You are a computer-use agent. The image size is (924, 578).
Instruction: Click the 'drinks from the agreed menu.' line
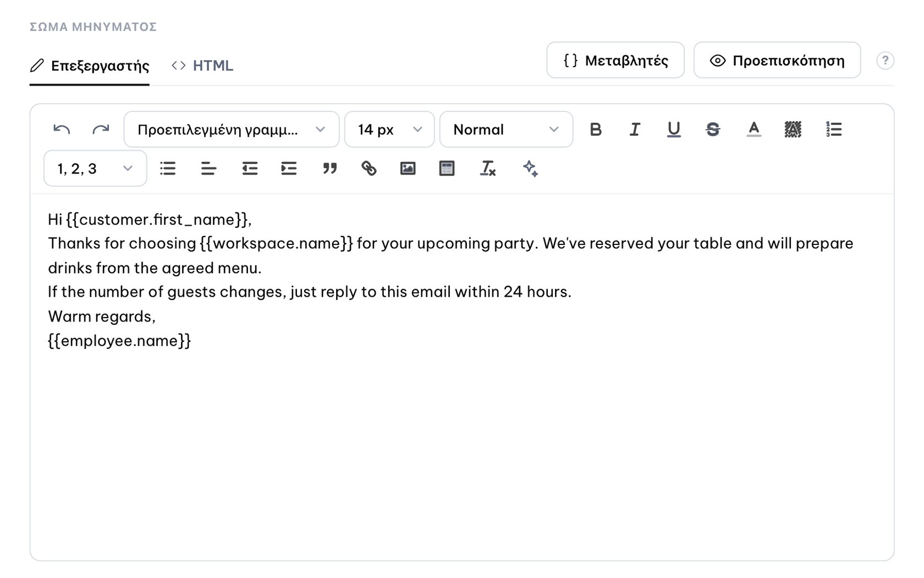click(x=155, y=268)
